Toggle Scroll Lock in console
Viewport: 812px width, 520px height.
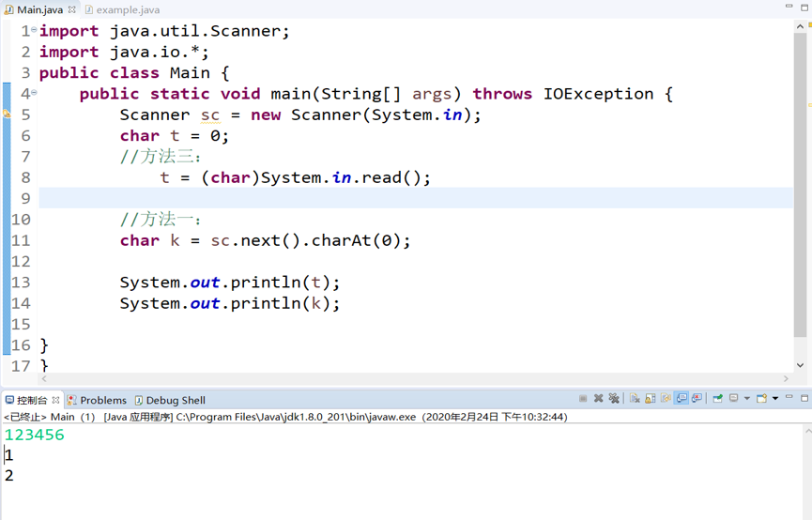pos(650,399)
